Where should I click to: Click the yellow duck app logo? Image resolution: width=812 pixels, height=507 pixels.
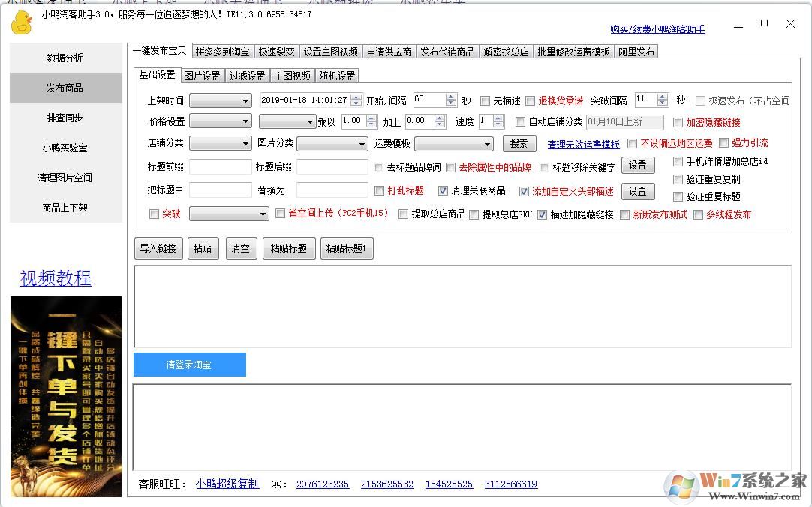click(x=21, y=22)
